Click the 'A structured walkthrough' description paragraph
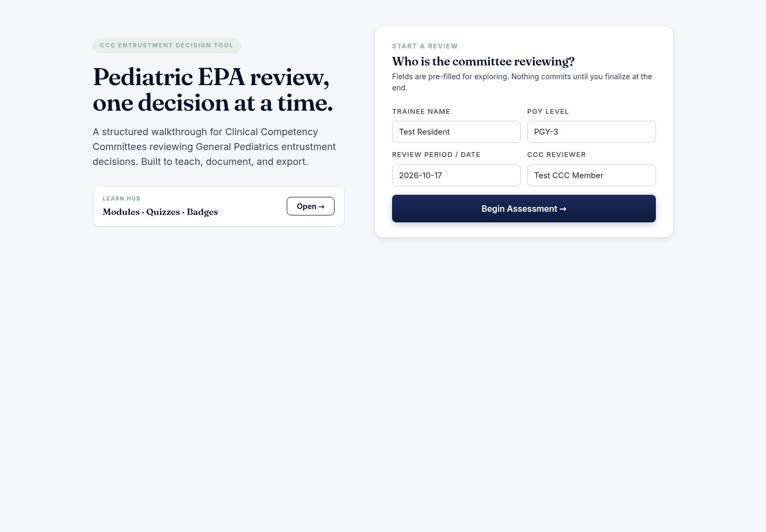Viewport: 766px width, 532px height. 214,147
